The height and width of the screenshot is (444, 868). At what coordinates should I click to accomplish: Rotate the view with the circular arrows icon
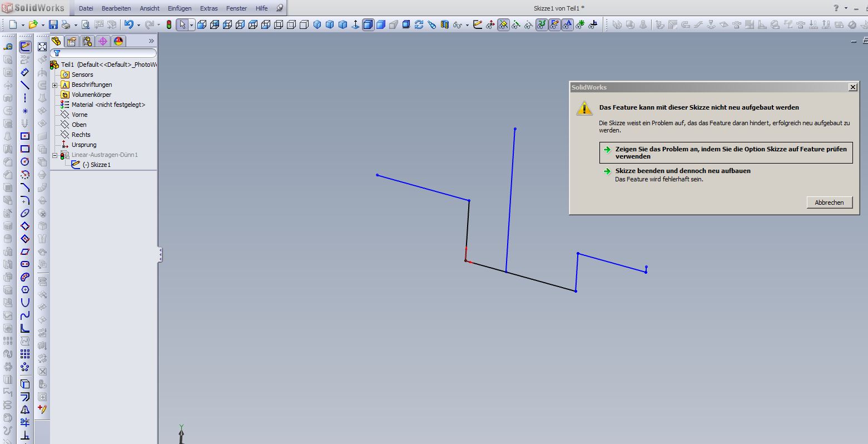[x=419, y=25]
